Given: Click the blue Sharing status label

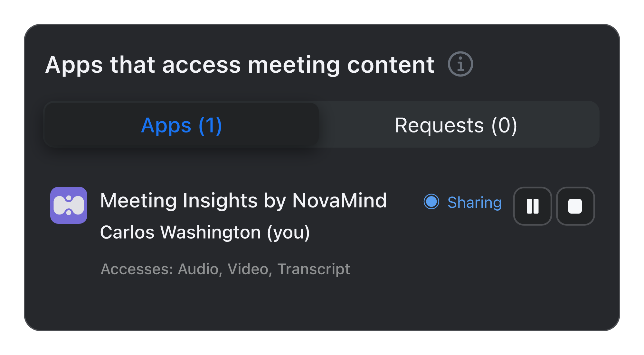Looking at the screenshot, I should click(x=474, y=202).
